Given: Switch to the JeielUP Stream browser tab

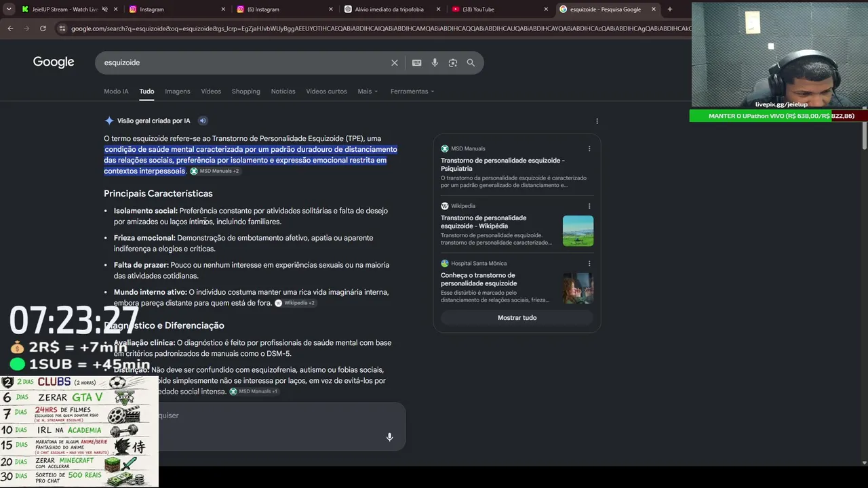Looking at the screenshot, I should click(65, 9).
